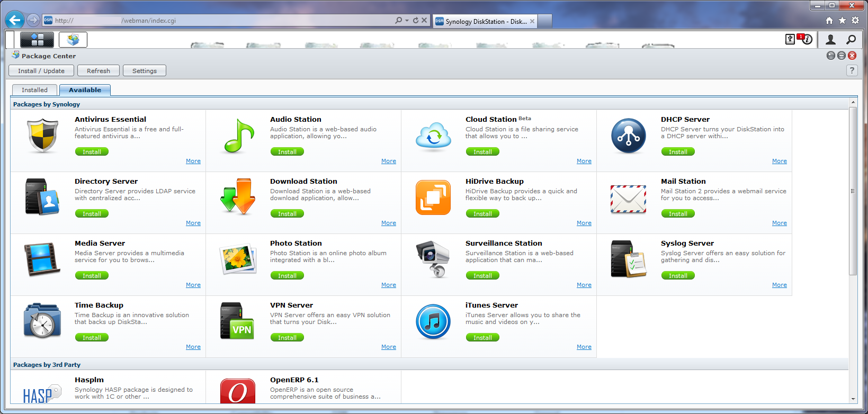Switch to the Installed tab

pos(34,90)
